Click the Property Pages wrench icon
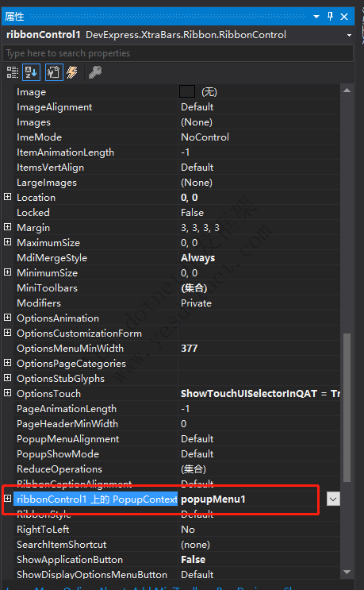 click(95, 72)
